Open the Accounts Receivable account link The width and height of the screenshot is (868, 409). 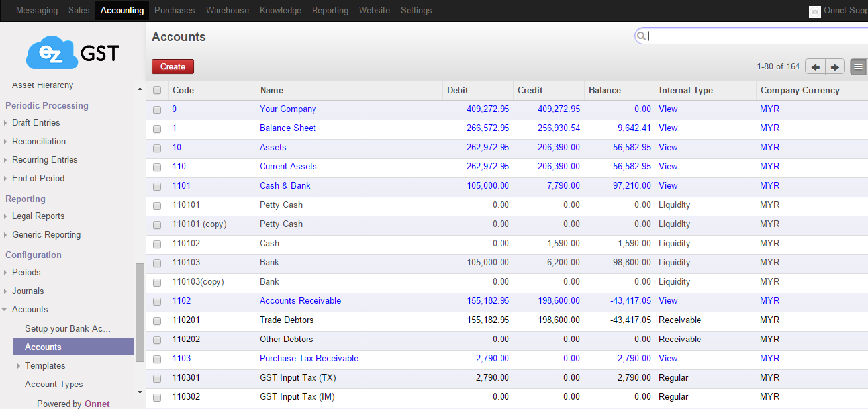300,300
